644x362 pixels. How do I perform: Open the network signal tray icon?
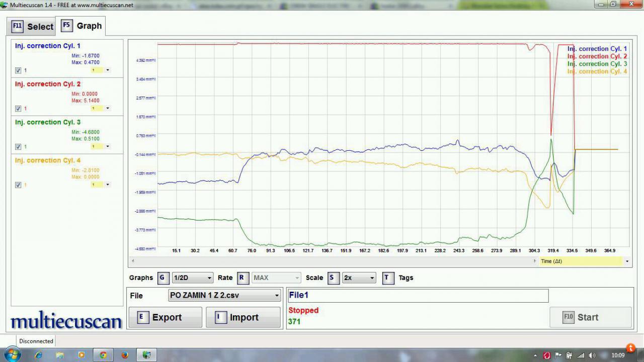tap(581, 355)
